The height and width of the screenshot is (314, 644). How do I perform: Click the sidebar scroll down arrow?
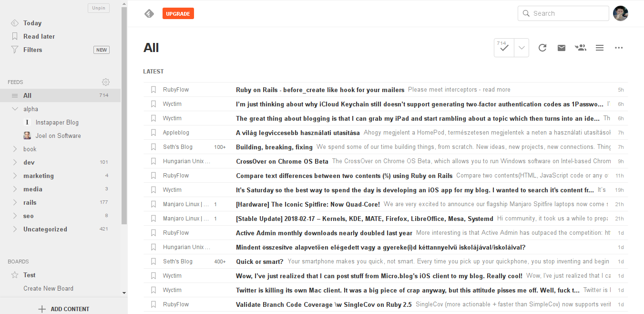[x=124, y=293]
